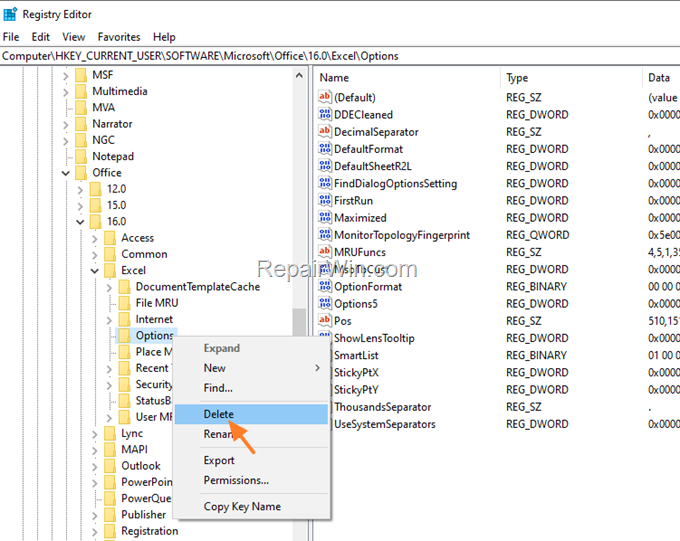This screenshot has height=541, width=680.
Task: Select the Registration key in tree
Action: point(150,531)
